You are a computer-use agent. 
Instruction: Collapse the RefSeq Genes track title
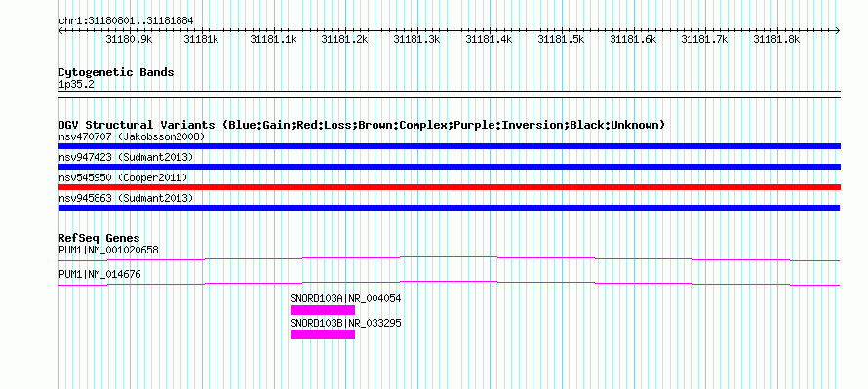click(99, 239)
